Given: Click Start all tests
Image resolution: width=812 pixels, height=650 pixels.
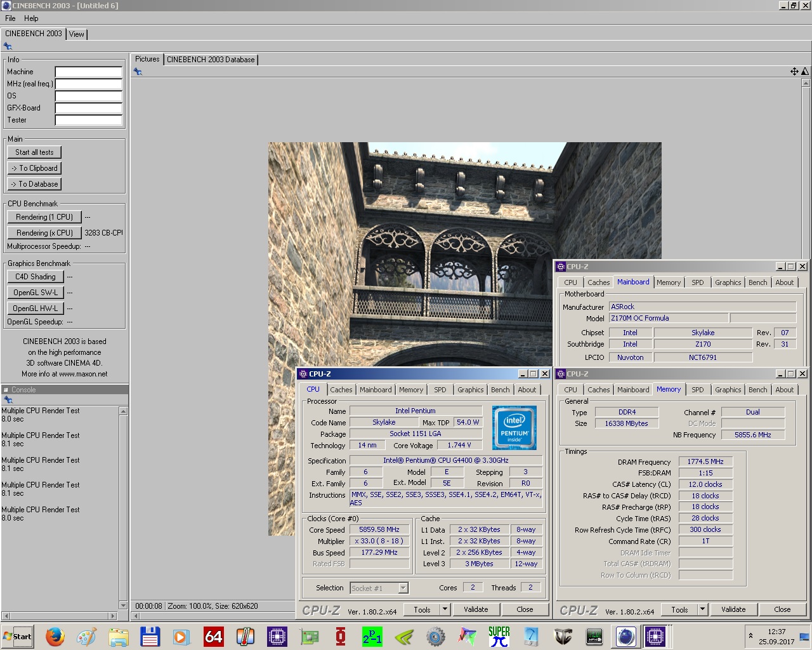Looking at the screenshot, I should tap(35, 152).
